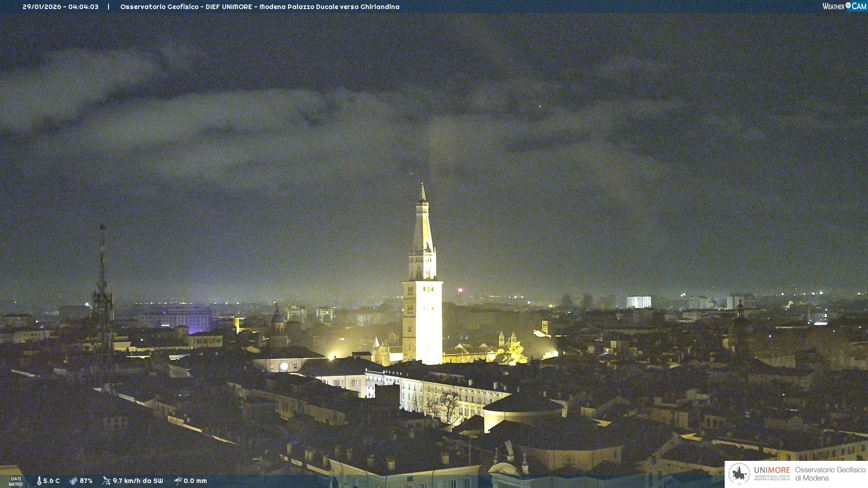Screen dimensions: 868x488
Task: Click the 87% humidity value
Action: 86,481
